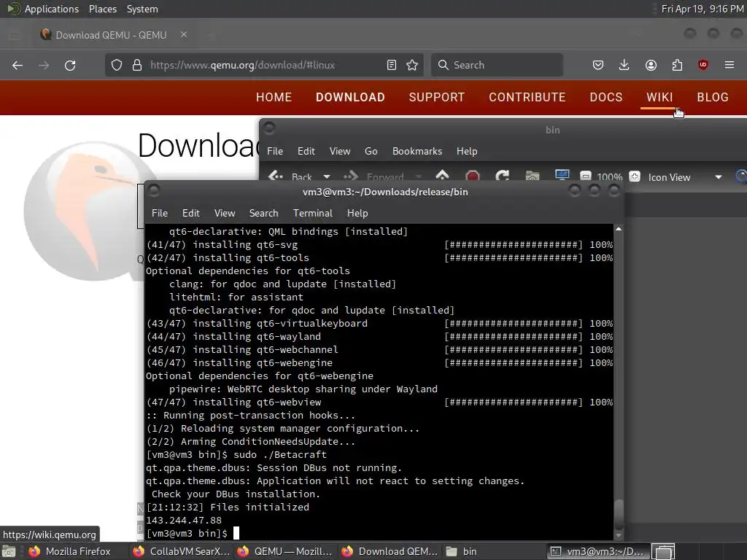Open Places menu in top panel
Image resolution: width=747 pixels, height=560 pixels.
(x=103, y=9)
